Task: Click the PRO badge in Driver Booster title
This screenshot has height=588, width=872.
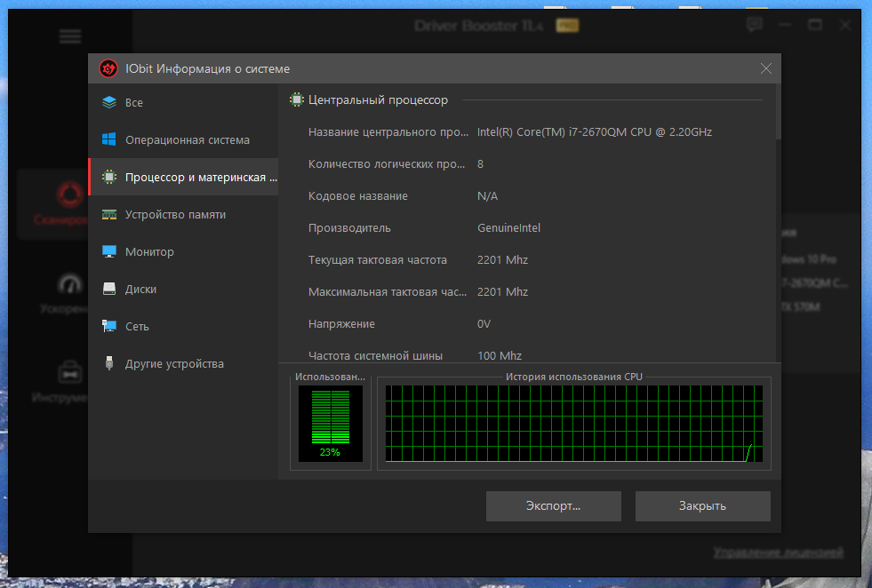Action: 567,26
